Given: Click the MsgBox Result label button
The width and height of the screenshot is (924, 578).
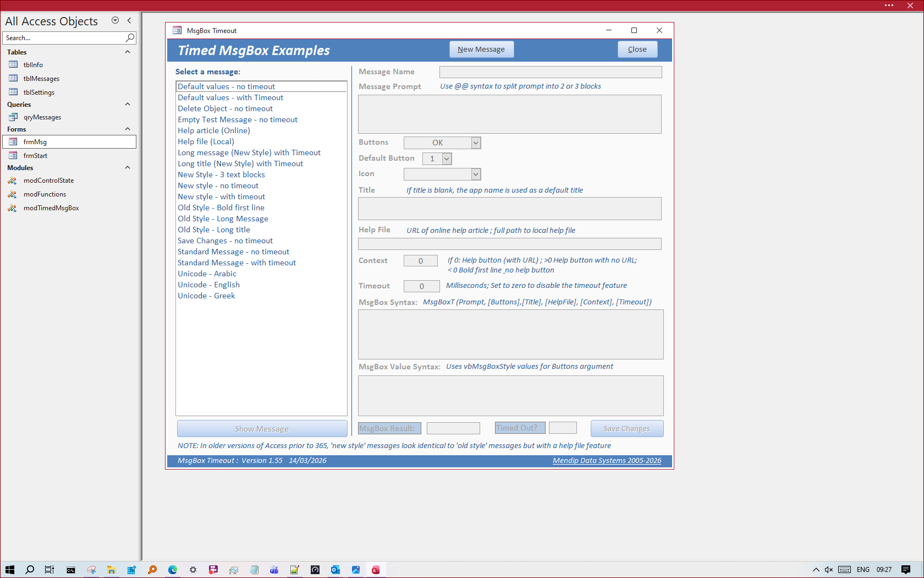Looking at the screenshot, I should click(389, 428).
